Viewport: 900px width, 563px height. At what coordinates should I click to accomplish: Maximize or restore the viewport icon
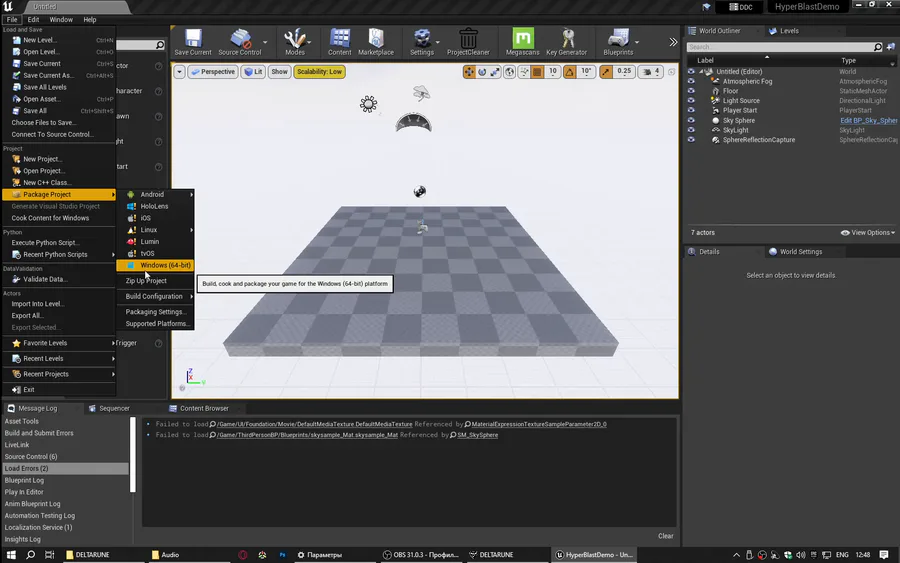671,72
